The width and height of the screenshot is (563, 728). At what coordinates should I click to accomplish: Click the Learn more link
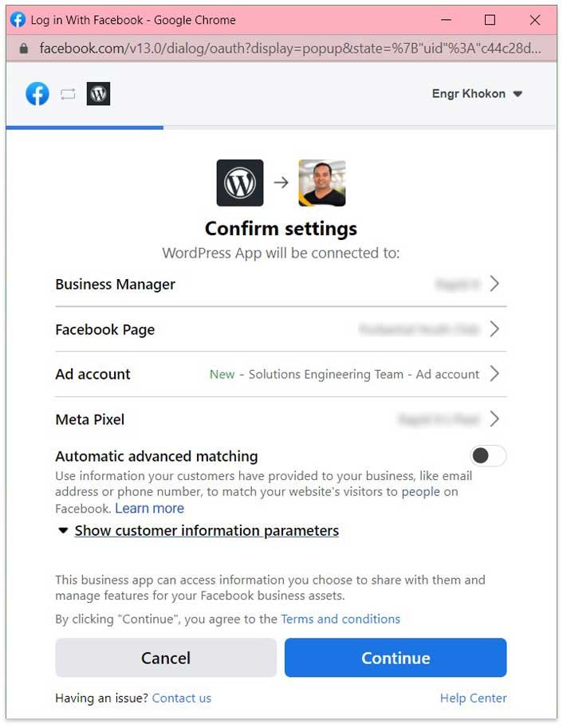point(149,509)
